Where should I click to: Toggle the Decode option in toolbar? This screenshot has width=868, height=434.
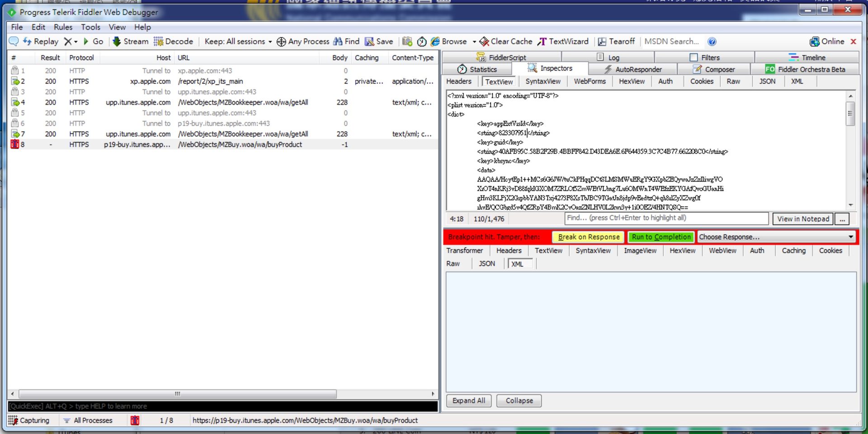[174, 42]
